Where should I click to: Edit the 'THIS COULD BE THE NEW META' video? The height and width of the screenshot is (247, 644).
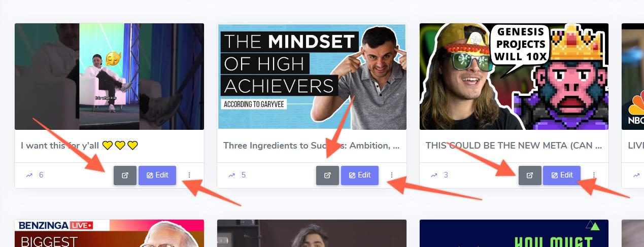pyautogui.click(x=562, y=175)
